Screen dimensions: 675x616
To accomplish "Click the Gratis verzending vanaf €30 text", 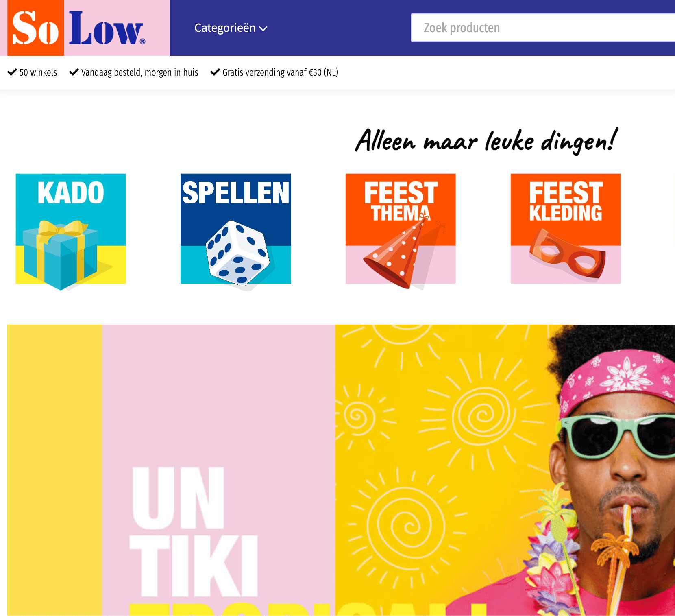I will point(280,72).
